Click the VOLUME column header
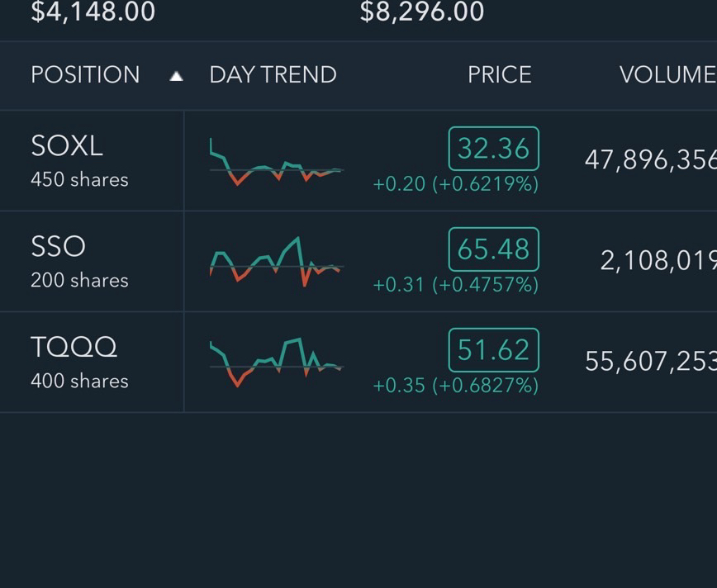This screenshot has width=717, height=588. (668, 74)
